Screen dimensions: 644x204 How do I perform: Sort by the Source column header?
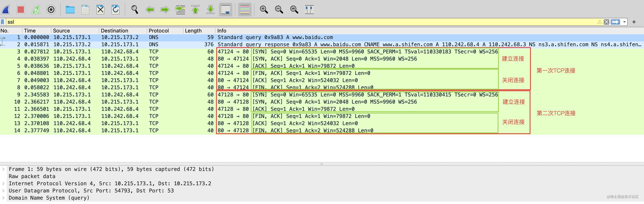pos(75,31)
